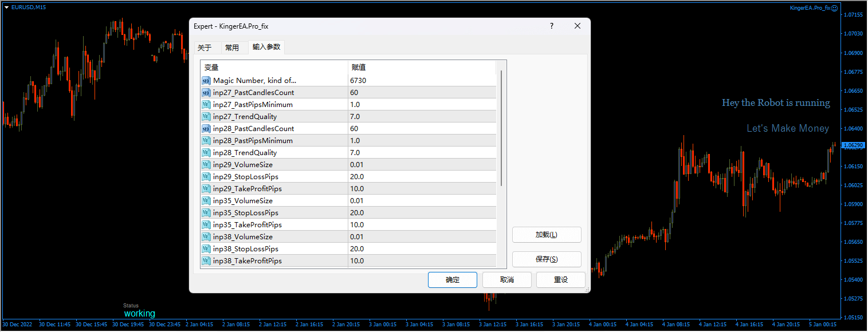Select the 输入参数 tab
This screenshot has height=332, width=868.
[266, 47]
